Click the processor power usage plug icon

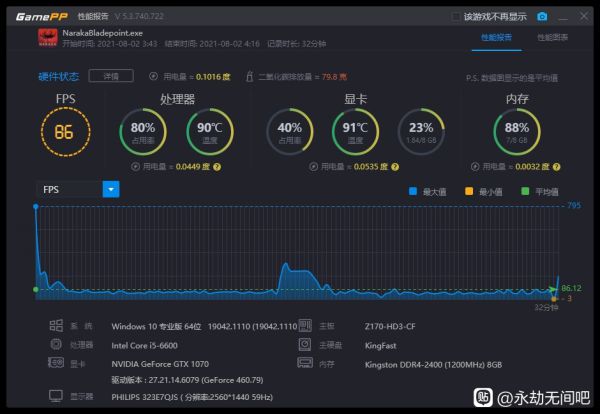coord(135,166)
